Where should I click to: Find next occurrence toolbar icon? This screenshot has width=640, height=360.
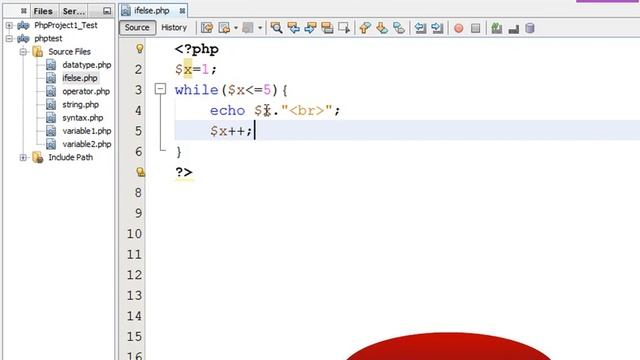click(310, 28)
